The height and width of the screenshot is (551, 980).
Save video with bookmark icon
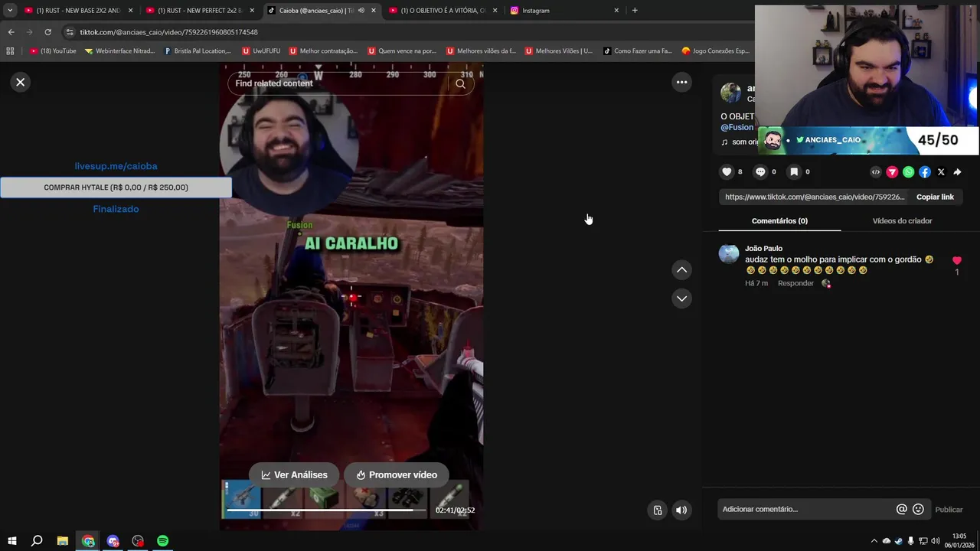(x=794, y=171)
